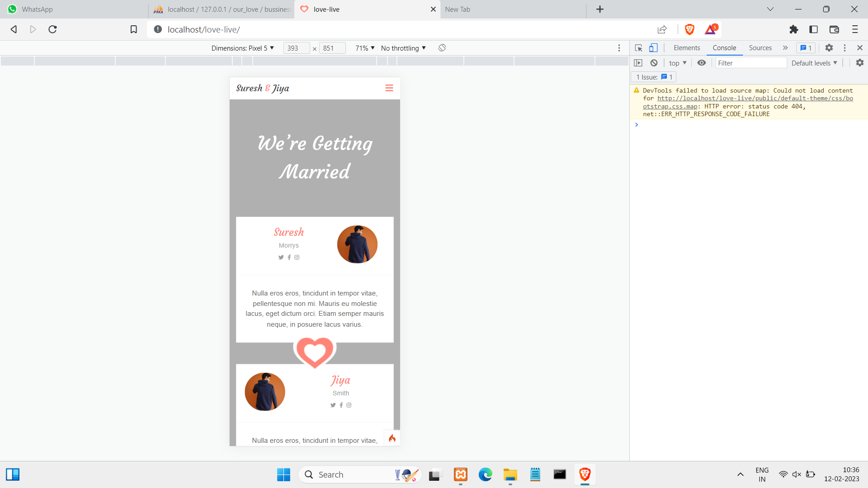Select the inspect element tool in DevTools
This screenshot has width=868, height=488.
point(638,48)
